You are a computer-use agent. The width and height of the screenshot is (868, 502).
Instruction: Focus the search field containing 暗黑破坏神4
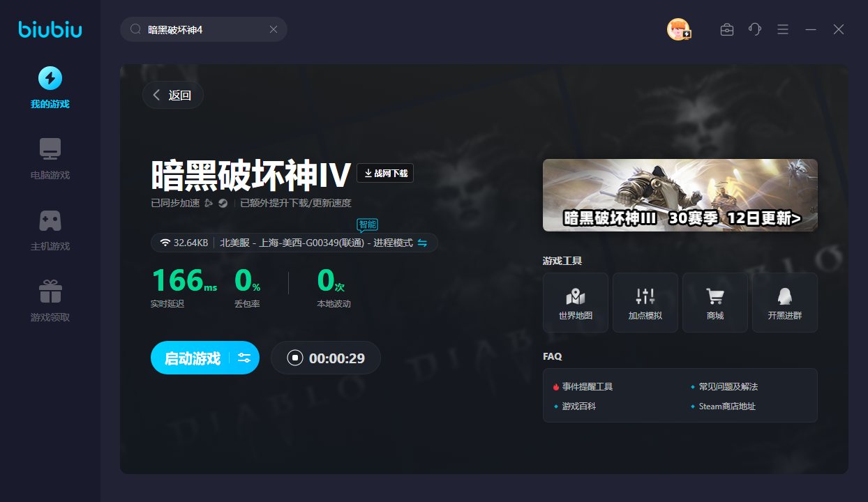(x=204, y=29)
